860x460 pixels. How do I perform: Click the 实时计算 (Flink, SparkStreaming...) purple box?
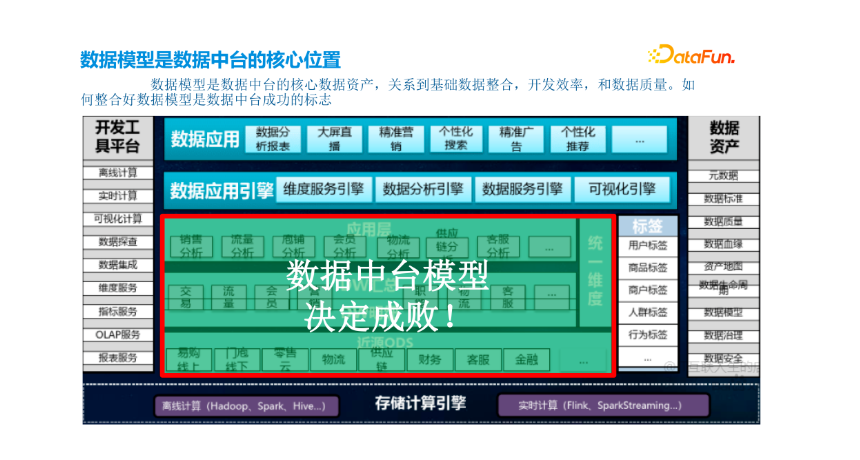[603, 406]
